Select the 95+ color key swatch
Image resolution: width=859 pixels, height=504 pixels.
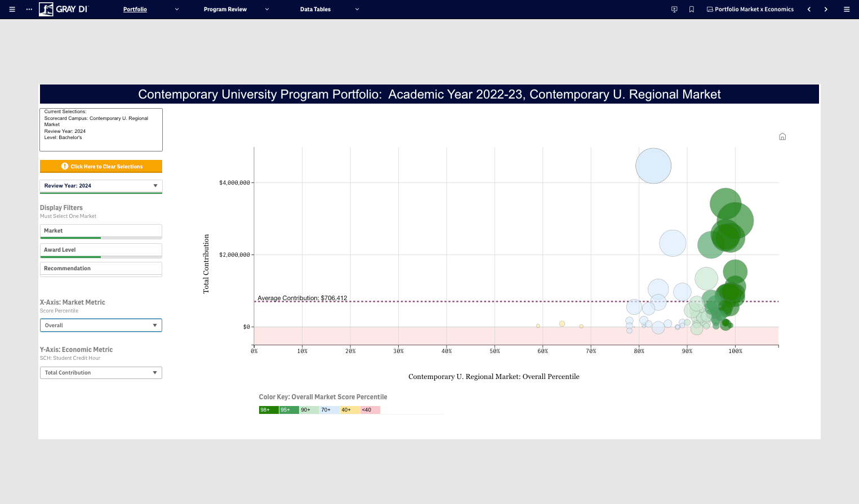coord(289,410)
